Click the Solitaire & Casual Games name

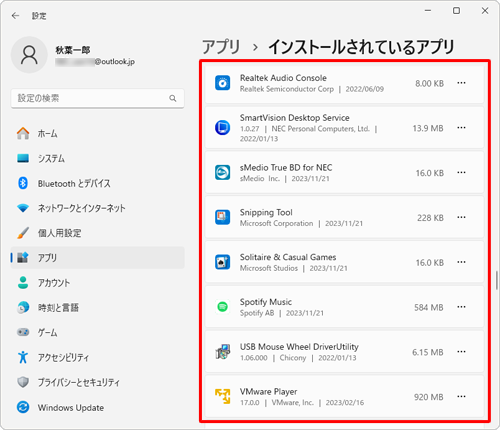(288, 257)
